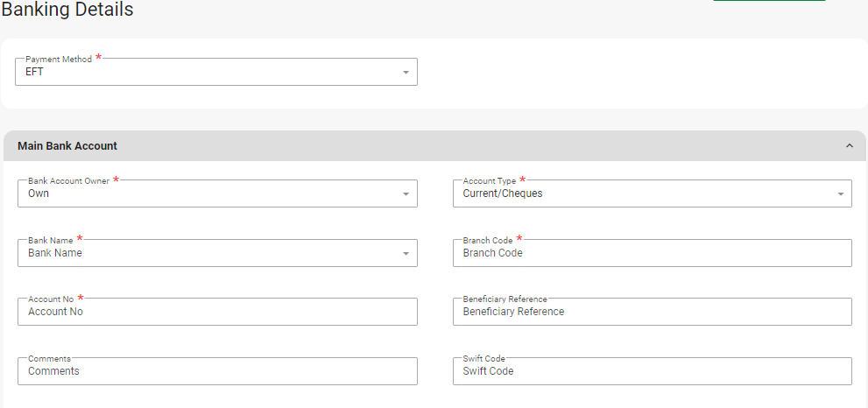This screenshot has width=868, height=408.
Task: Click the Bank Name caret arrow
Action: coord(406,254)
